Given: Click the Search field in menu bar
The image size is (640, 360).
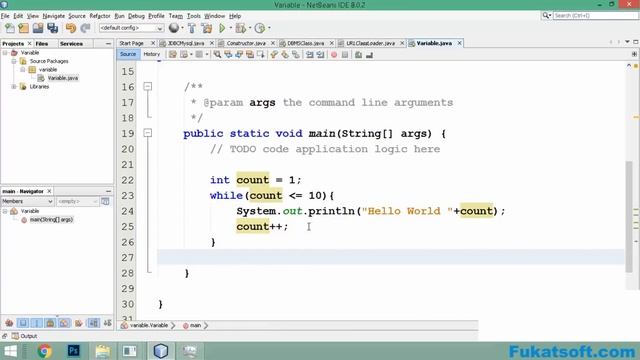Looking at the screenshot, I should pos(596,16).
